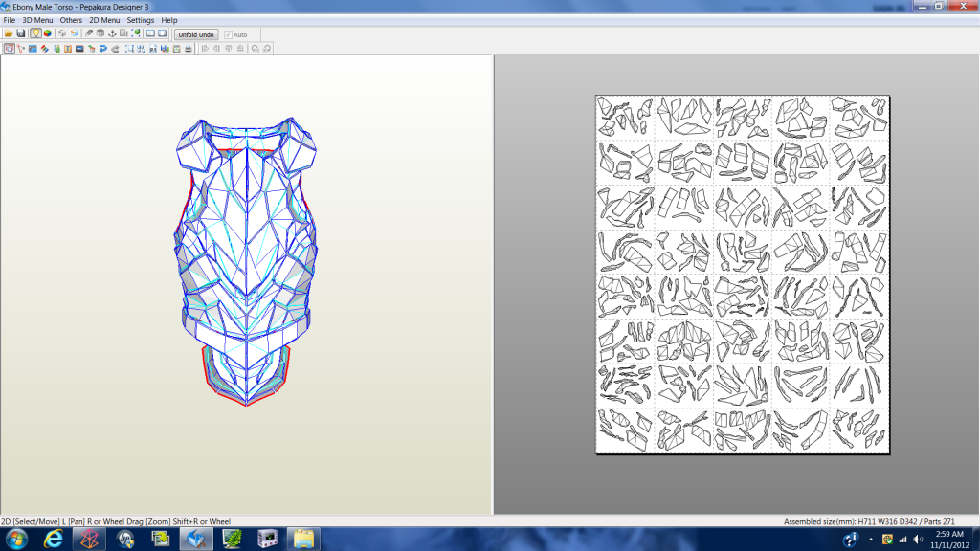Open the Windows Start button

tap(16, 540)
